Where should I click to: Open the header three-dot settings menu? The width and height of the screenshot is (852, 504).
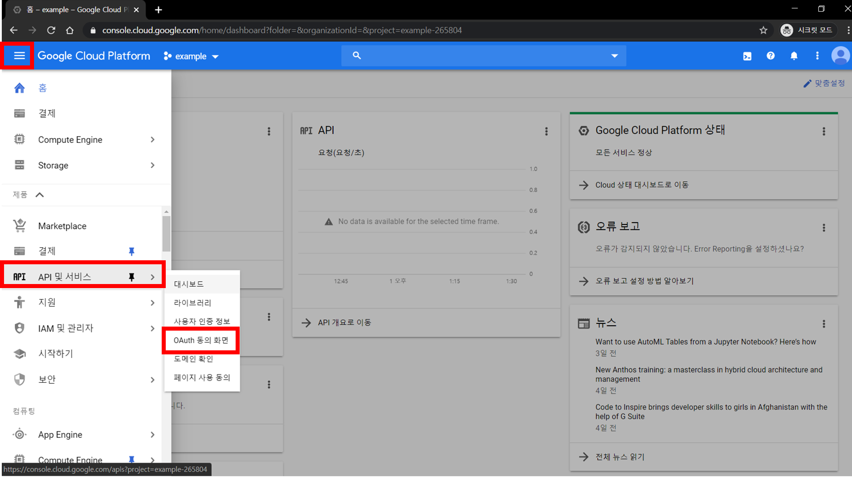click(817, 56)
